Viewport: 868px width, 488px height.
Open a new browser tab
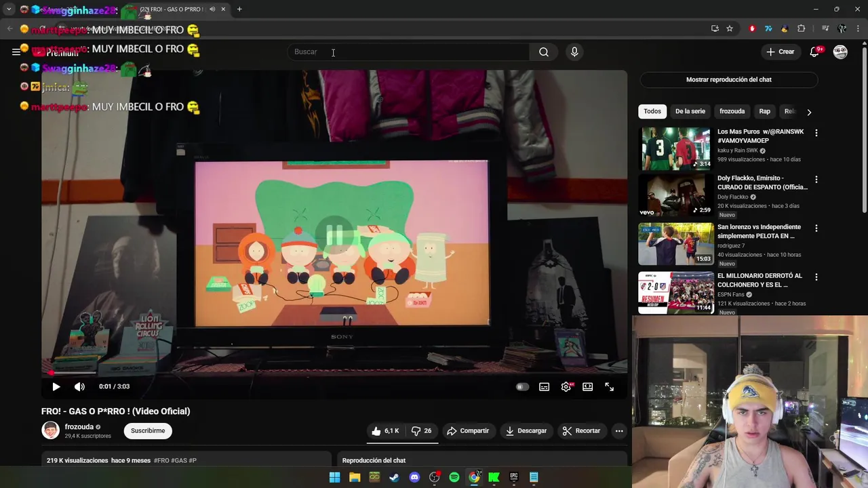[239, 9]
